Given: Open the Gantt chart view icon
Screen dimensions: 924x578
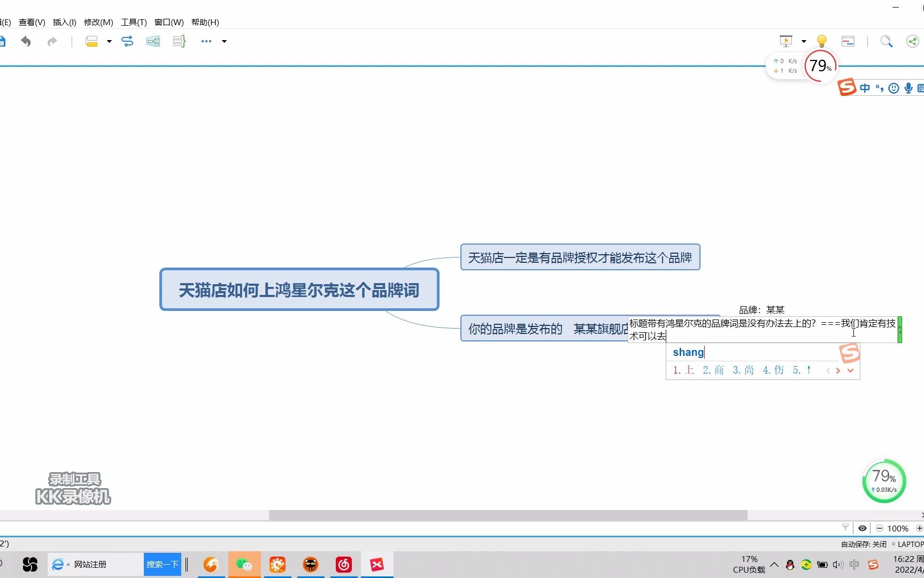Looking at the screenshot, I should tap(848, 41).
